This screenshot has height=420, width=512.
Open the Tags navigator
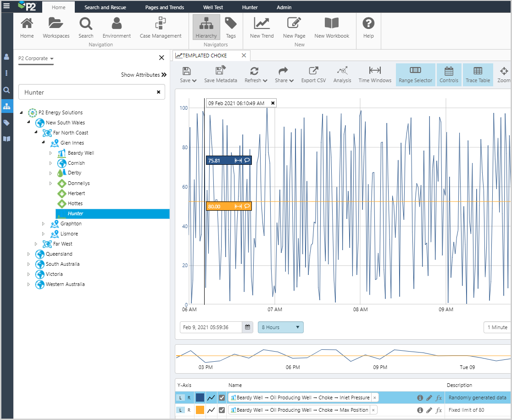point(231,28)
